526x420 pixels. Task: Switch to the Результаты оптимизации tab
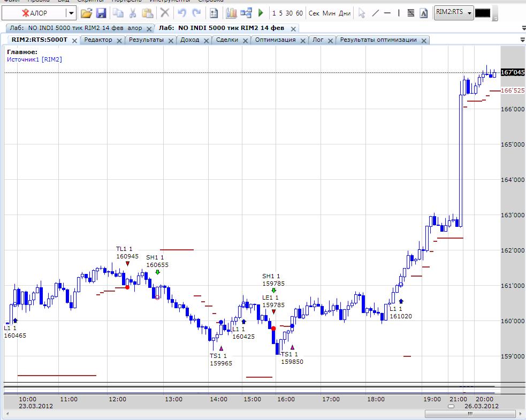point(378,40)
